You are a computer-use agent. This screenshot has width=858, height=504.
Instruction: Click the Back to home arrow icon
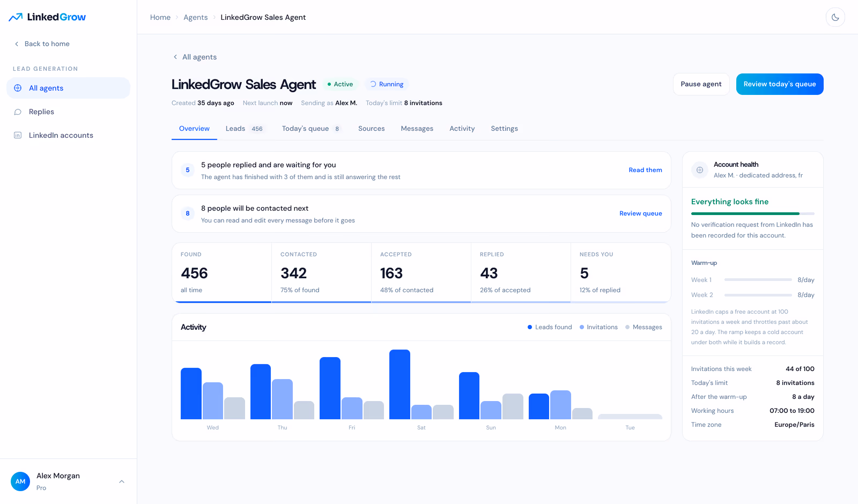[17, 44]
